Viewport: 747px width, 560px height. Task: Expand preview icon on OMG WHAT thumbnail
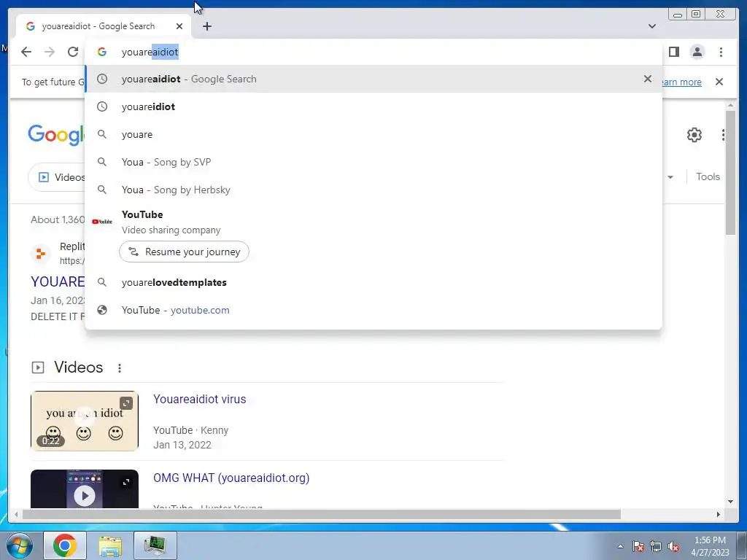[126, 483]
